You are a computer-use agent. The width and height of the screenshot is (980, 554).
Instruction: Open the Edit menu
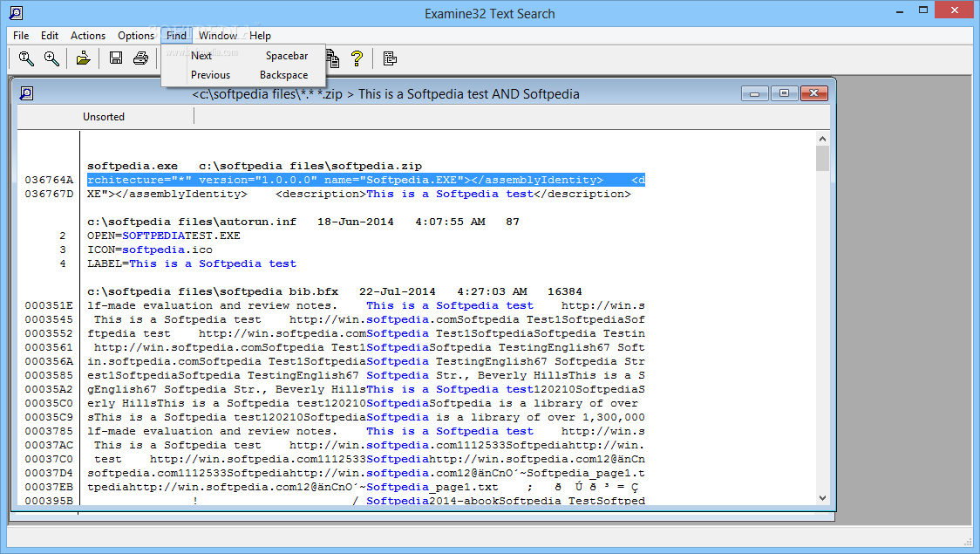pos(50,36)
